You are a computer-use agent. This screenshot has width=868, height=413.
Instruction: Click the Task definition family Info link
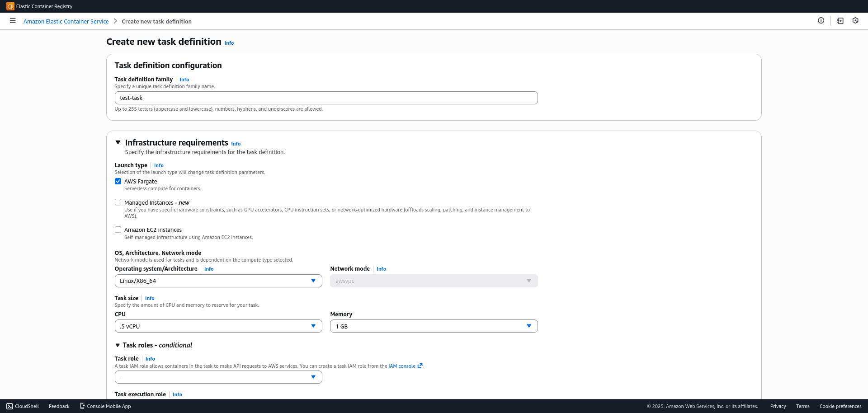pyautogui.click(x=184, y=79)
